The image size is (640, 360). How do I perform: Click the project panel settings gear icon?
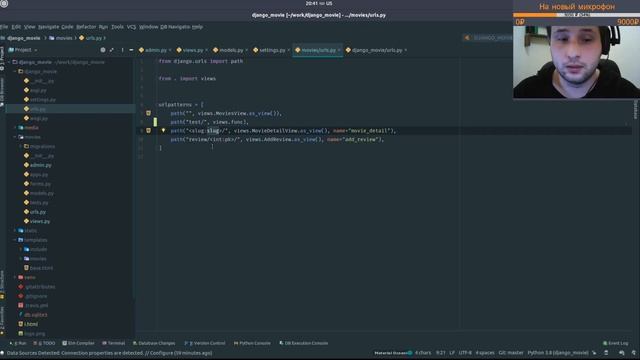point(103,50)
